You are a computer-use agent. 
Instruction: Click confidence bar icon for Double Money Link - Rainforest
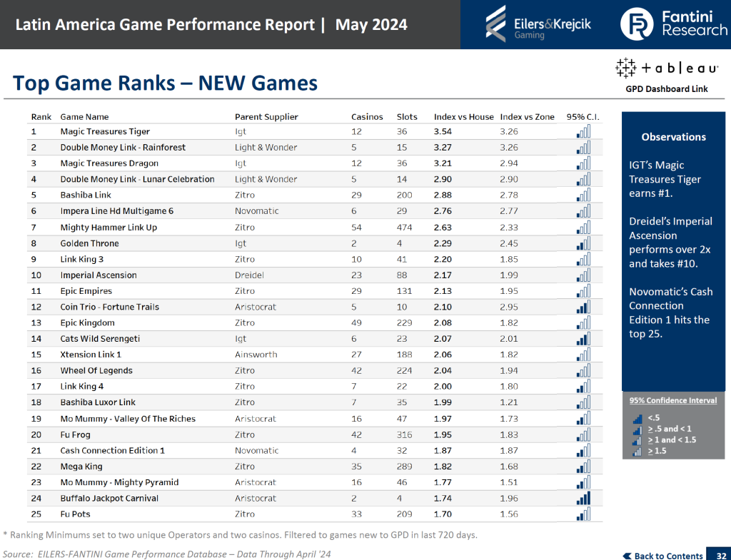pos(583,147)
